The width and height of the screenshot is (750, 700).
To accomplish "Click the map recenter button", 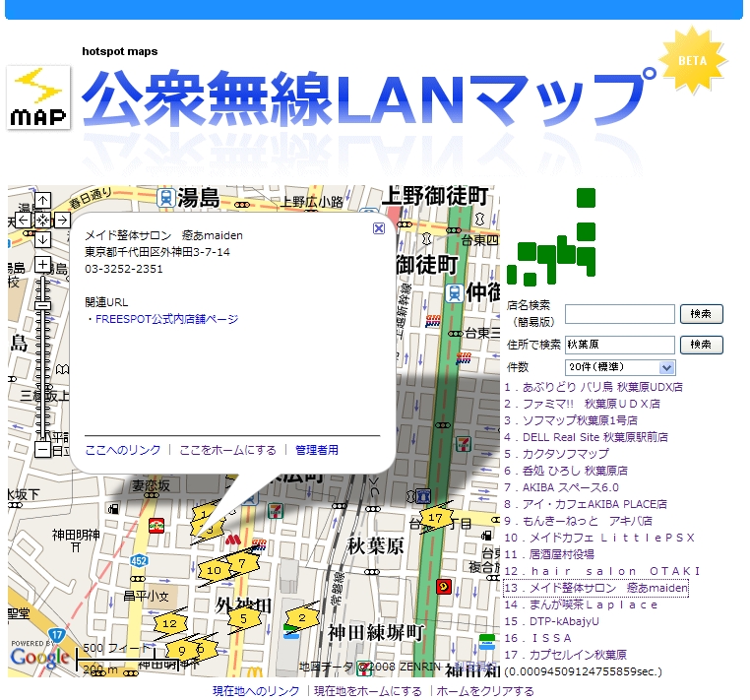I will click(42, 221).
